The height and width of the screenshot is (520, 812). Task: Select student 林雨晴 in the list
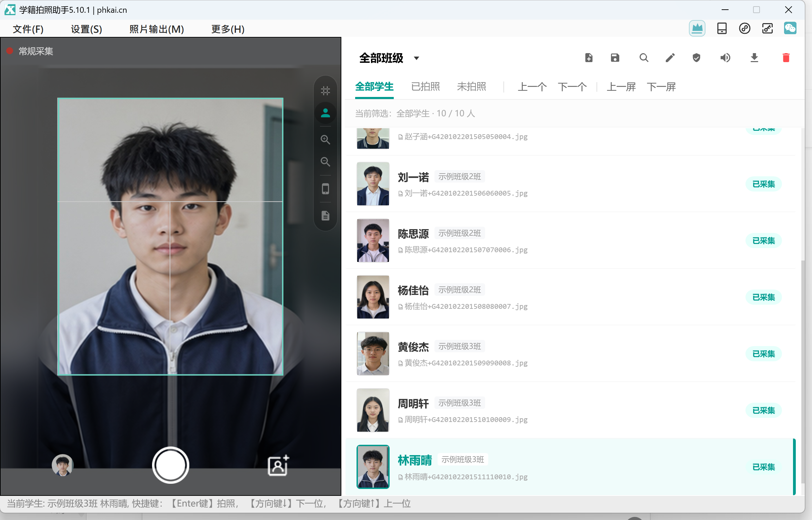pos(570,467)
